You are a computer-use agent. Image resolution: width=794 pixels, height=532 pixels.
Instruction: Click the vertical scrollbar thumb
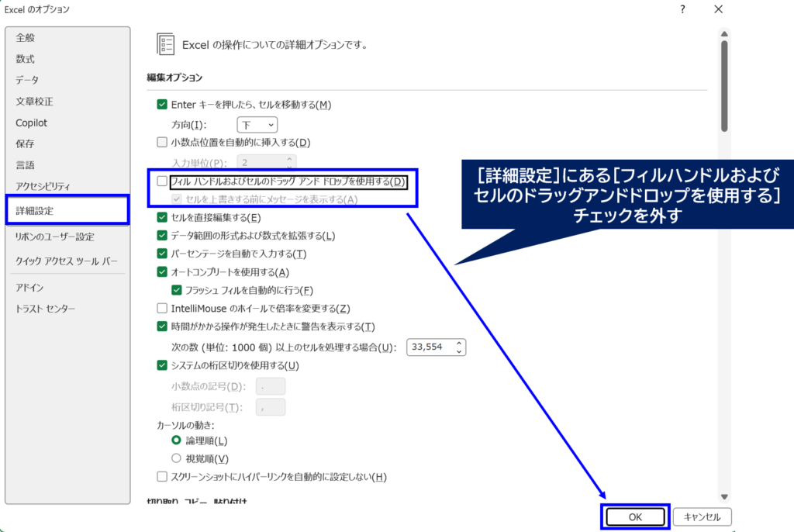724,86
